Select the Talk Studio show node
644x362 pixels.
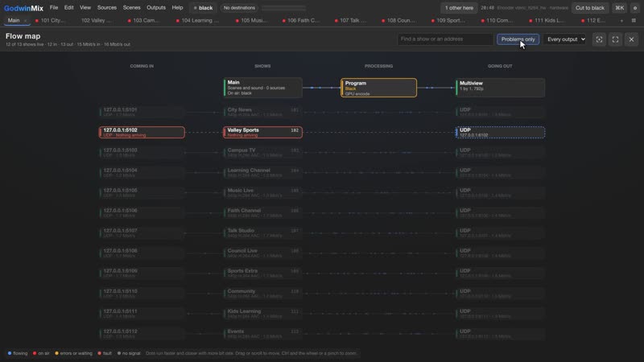(x=263, y=232)
